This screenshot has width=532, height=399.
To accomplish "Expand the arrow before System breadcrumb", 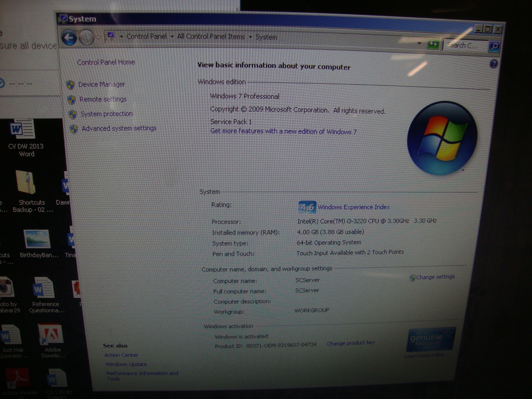I will (250, 37).
